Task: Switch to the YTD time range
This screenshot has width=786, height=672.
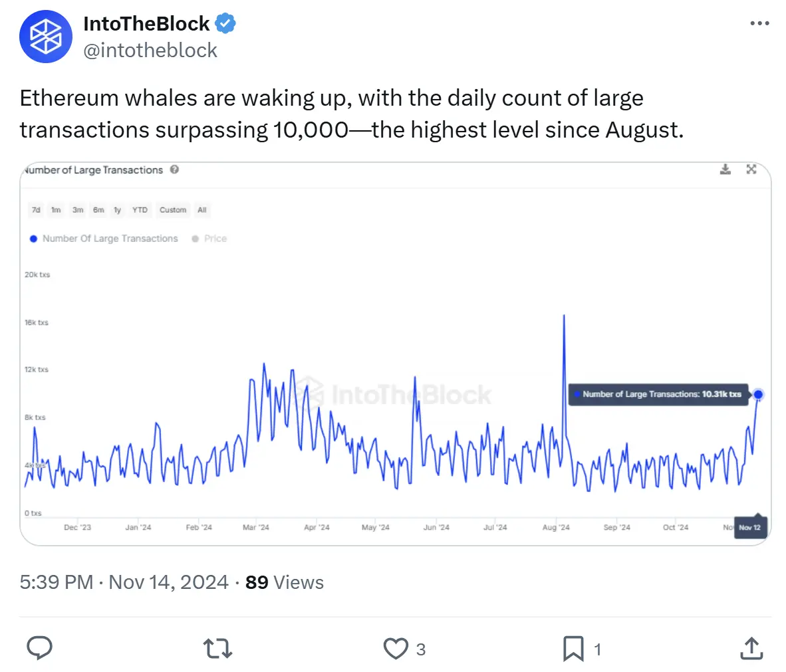Action: (x=139, y=209)
